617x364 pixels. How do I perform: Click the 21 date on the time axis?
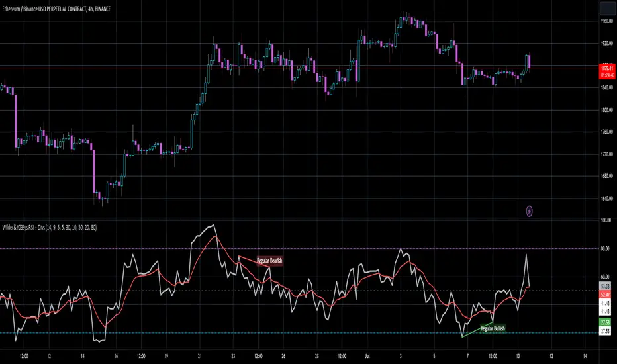(x=199, y=356)
